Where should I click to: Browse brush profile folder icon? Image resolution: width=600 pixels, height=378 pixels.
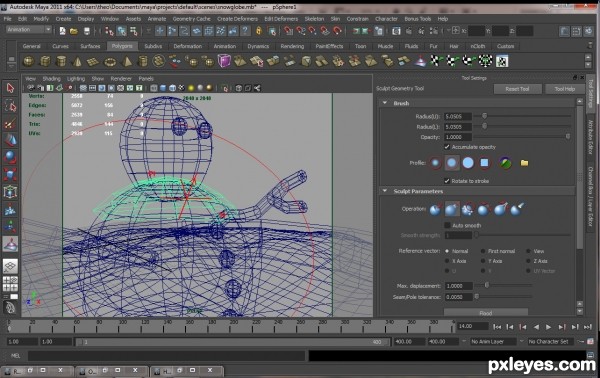[x=524, y=163]
